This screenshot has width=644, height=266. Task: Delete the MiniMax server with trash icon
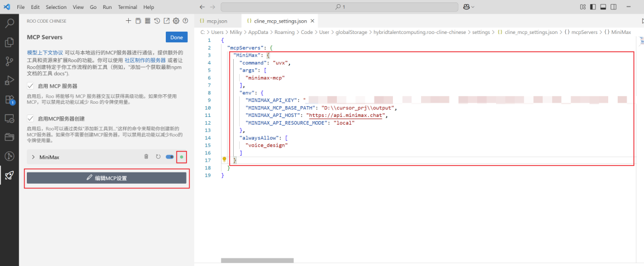[146, 157]
